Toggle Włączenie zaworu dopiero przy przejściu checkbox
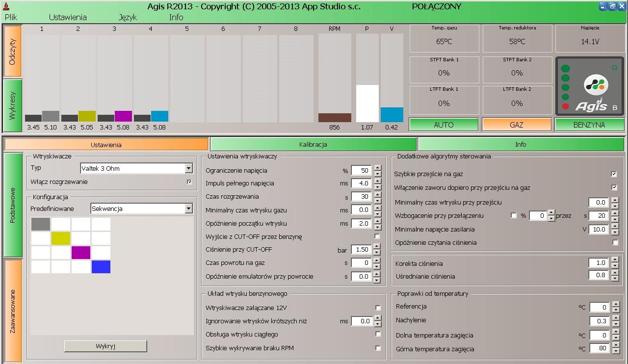This screenshot has height=364, width=628. pyautogui.click(x=614, y=187)
